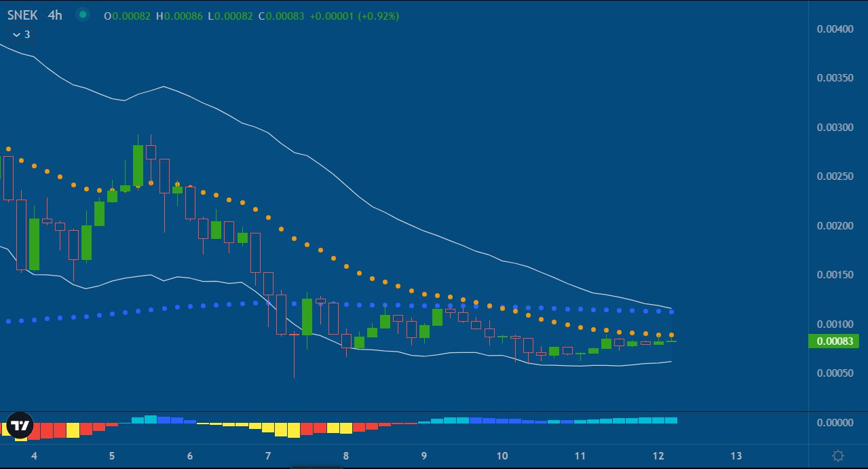
Task: Click date label 12 on time axis
Action: point(658,455)
